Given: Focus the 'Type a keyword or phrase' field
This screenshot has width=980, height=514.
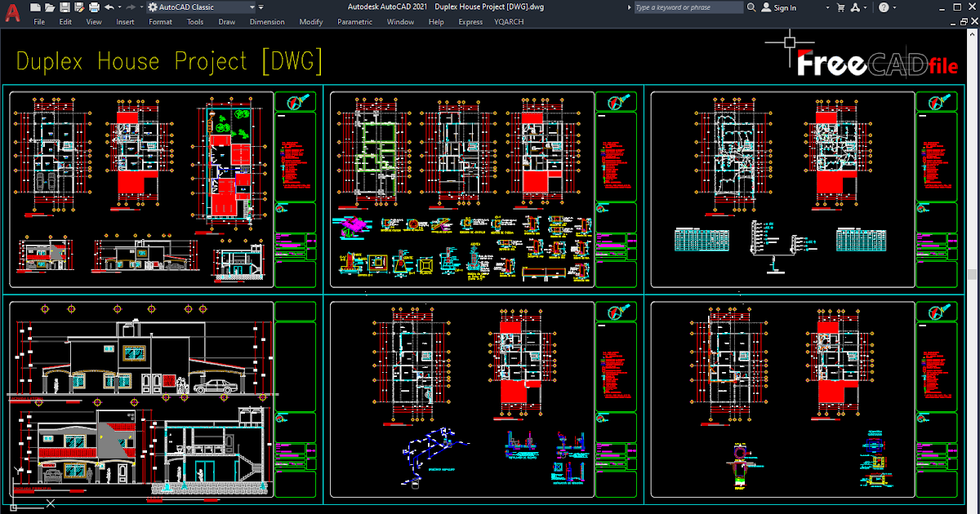Looking at the screenshot, I should tap(689, 7).
